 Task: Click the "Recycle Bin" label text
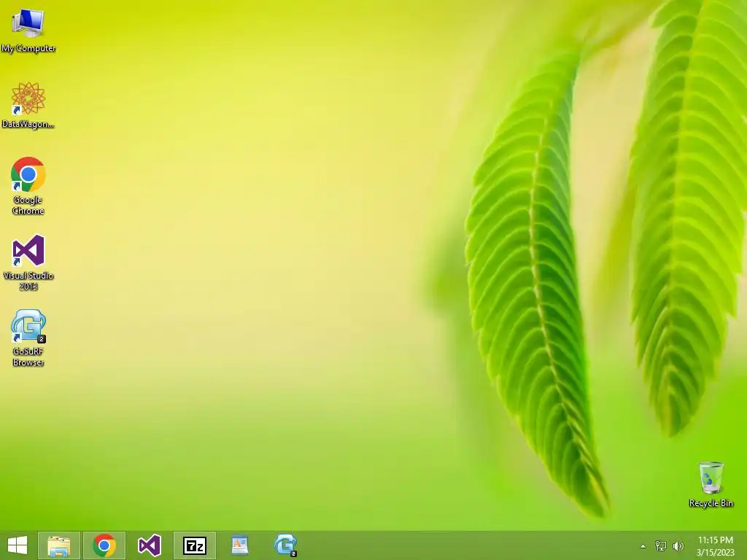pos(711,503)
